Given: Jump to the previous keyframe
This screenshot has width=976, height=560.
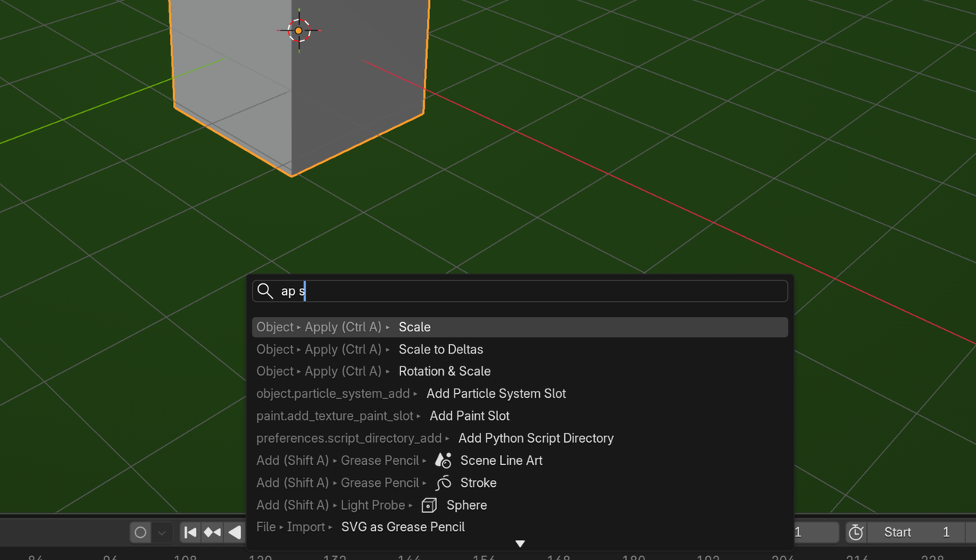Looking at the screenshot, I should (213, 533).
